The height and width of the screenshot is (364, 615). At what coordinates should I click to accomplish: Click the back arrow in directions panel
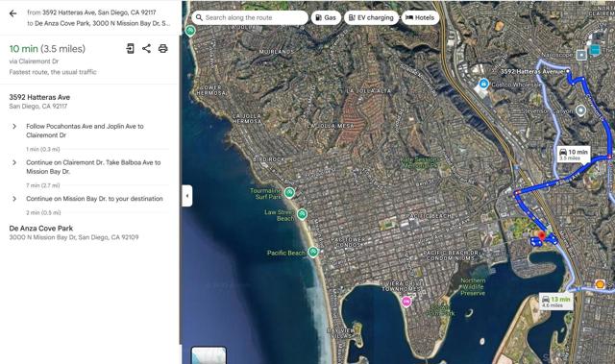(12, 13)
